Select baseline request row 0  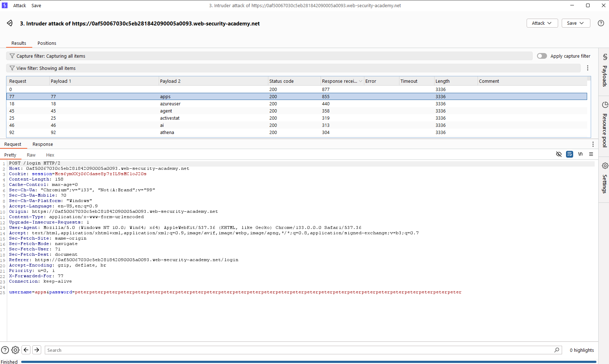click(x=297, y=90)
